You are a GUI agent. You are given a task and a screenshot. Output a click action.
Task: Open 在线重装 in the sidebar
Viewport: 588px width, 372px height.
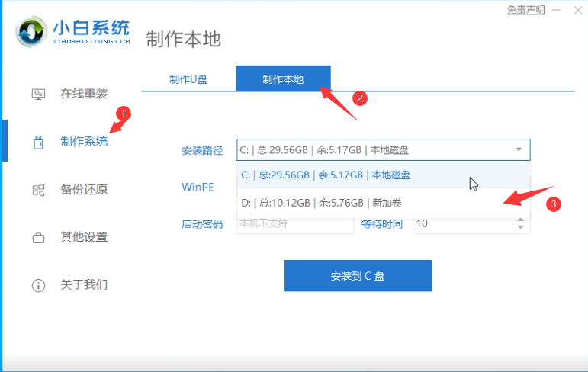pyautogui.click(x=84, y=95)
